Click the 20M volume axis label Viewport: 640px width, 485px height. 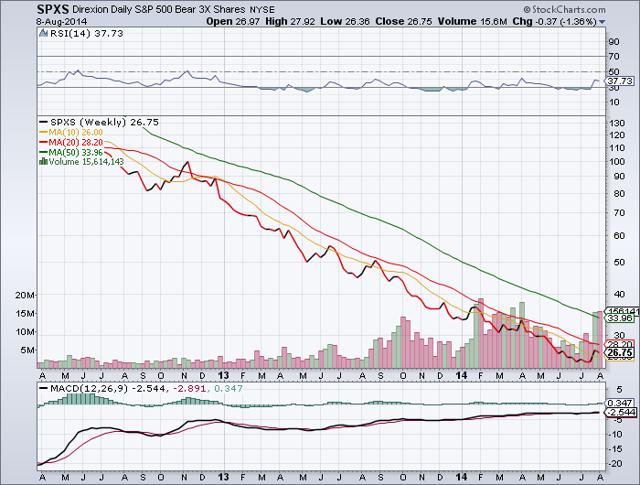pyautogui.click(x=24, y=295)
